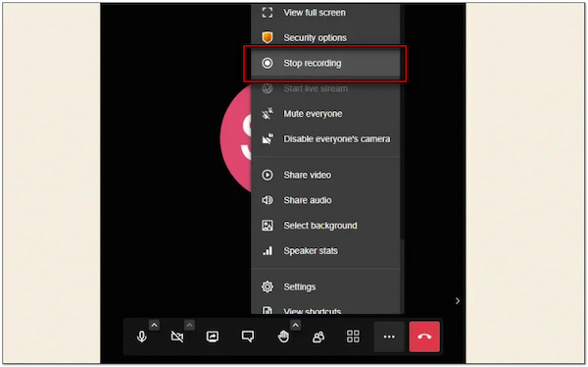
Task: Toggle tile view
Action: click(353, 337)
